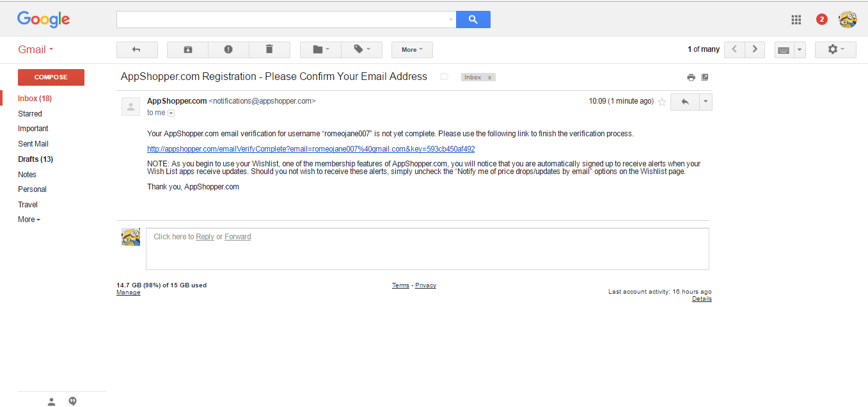Open the Settings gear menu
The height and width of the screenshot is (407, 868).
pyautogui.click(x=835, y=50)
